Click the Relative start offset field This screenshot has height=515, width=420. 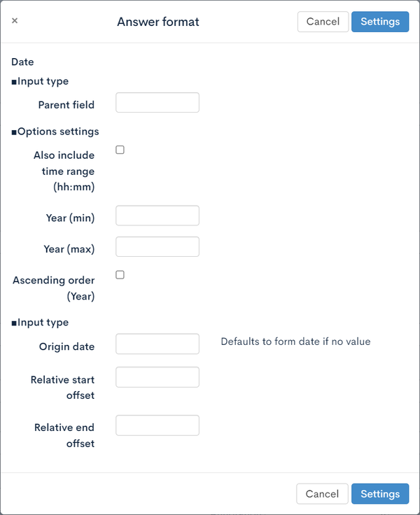pos(157,377)
